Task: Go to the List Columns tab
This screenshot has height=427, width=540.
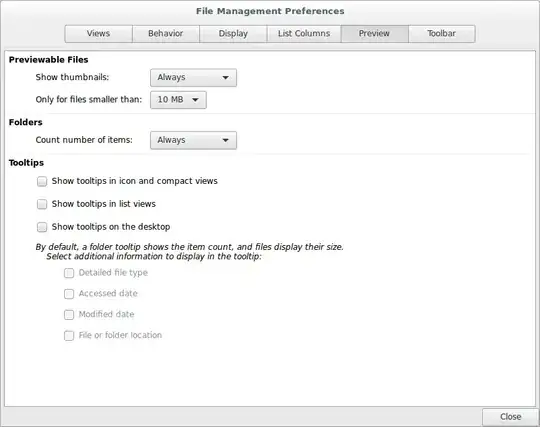Action: click(x=304, y=34)
